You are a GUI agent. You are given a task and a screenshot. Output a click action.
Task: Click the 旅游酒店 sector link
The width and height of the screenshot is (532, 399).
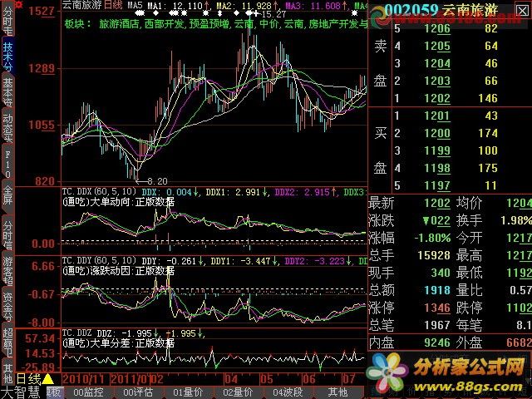click(x=119, y=24)
